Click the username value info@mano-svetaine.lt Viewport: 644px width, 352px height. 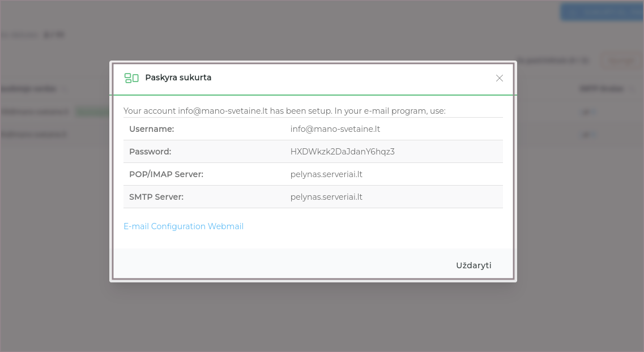(x=335, y=129)
